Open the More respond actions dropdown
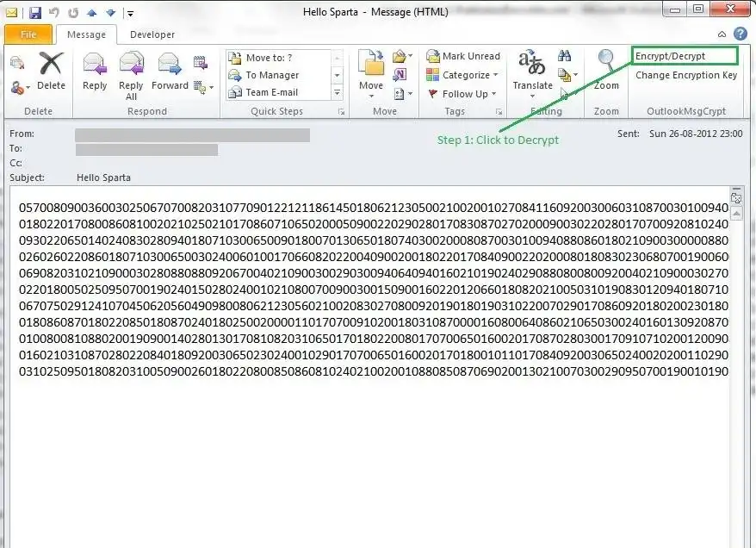Image resolution: width=756 pixels, height=548 pixels. pos(203,87)
